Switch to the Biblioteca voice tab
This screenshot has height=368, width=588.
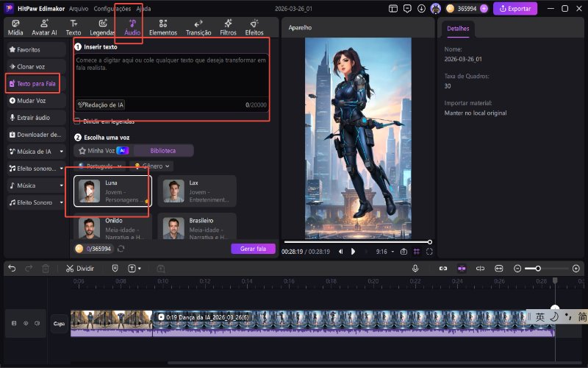tap(163, 150)
